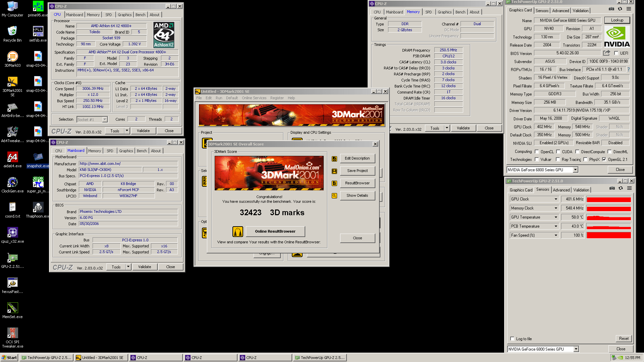Open the ClockGen.exe desktop icon
Screen dimensions: 644x362
(x=12, y=185)
